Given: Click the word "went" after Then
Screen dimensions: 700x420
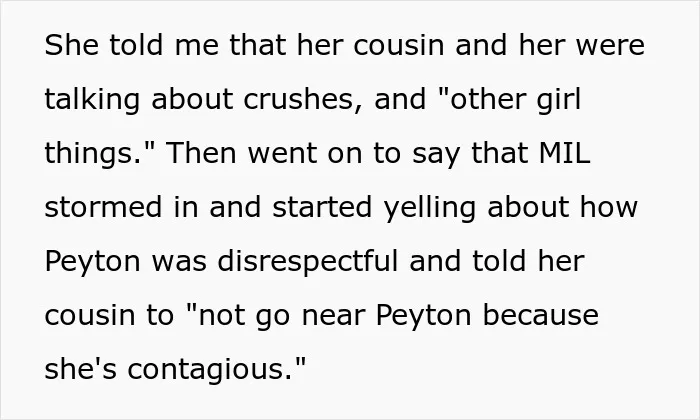Looking at the screenshot, I should (282, 154).
